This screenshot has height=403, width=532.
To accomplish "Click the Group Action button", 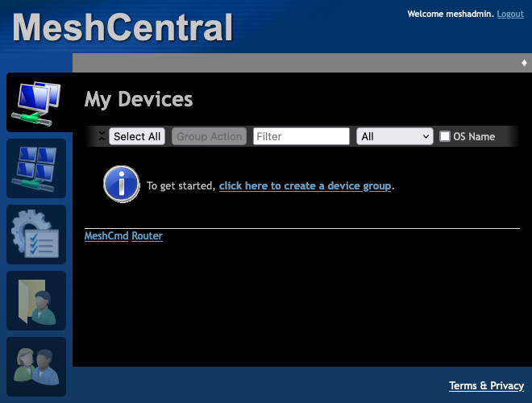I will coord(209,136).
